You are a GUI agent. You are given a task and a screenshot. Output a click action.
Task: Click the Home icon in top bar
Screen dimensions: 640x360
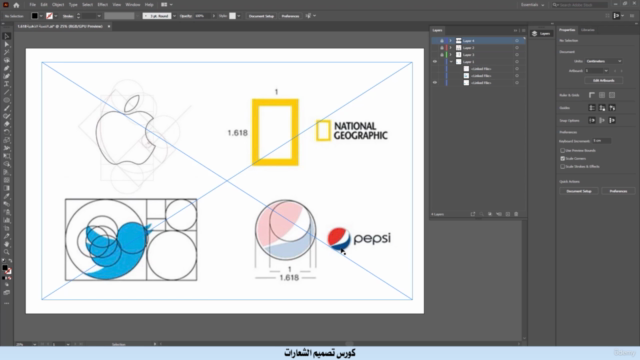16,5
